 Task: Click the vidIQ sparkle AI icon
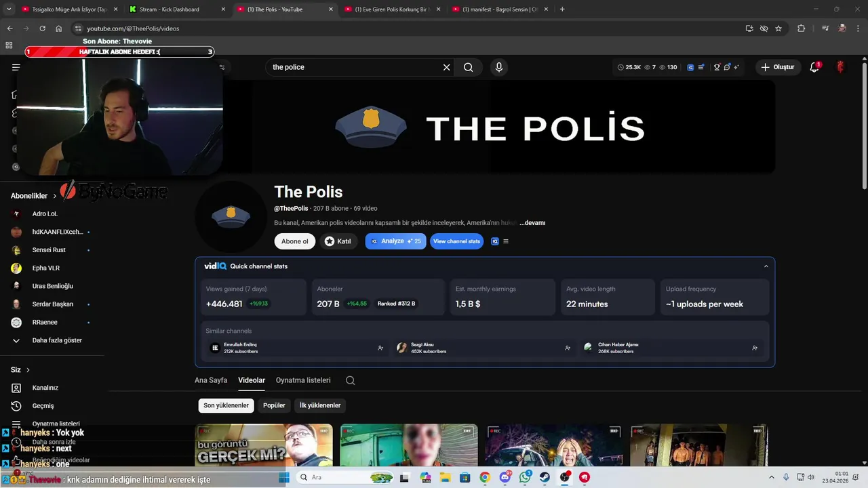pyautogui.click(x=736, y=67)
